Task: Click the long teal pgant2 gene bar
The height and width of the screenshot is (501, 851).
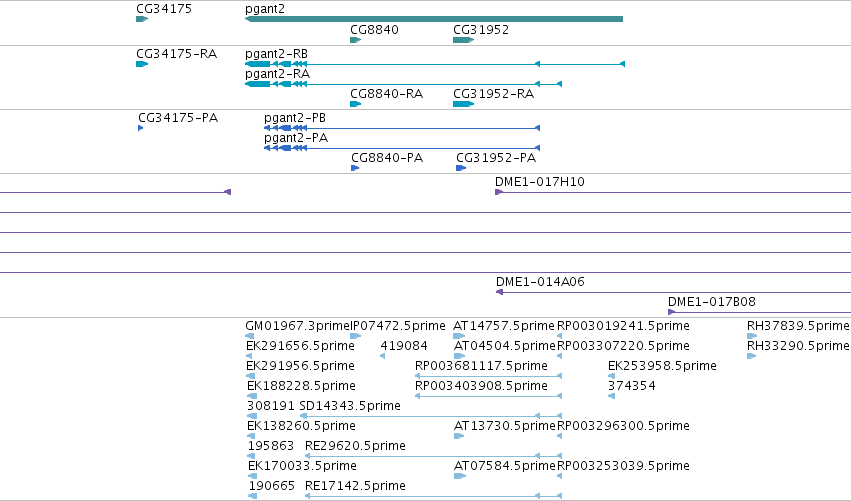Action: [434, 19]
